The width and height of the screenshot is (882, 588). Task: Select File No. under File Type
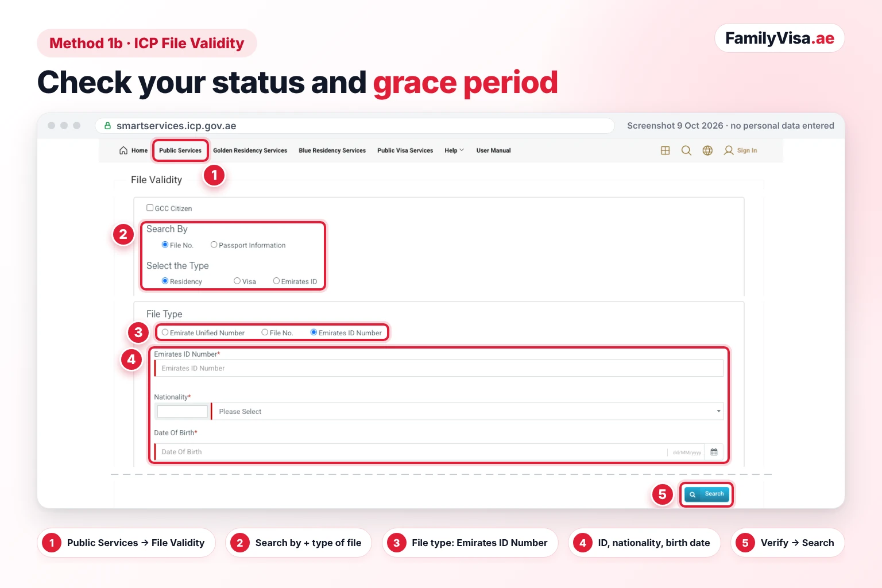265,332
